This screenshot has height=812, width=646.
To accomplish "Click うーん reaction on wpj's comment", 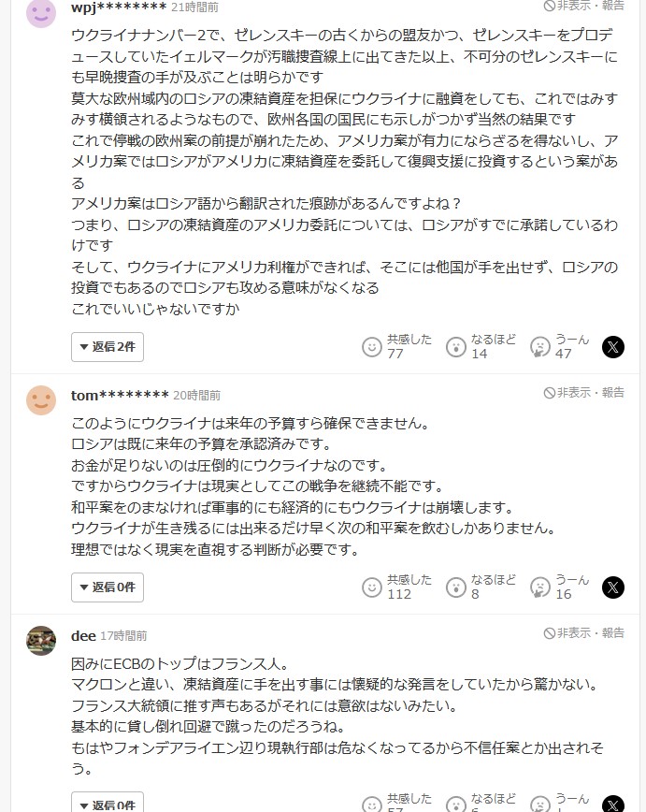I will coord(539,347).
